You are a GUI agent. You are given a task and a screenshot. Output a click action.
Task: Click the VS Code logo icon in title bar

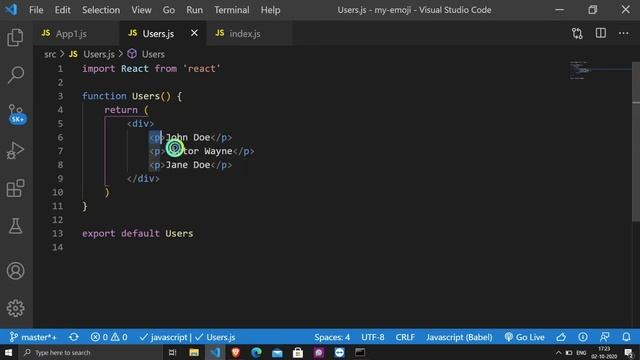click(11, 10)
